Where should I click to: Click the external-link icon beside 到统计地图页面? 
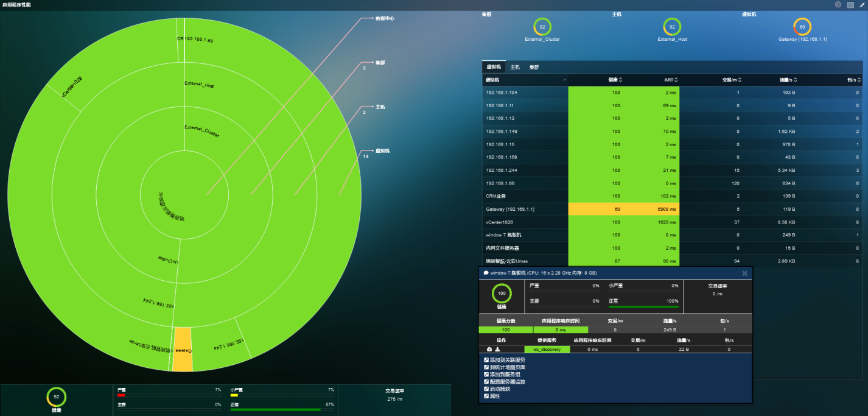(x=486, y=367)
